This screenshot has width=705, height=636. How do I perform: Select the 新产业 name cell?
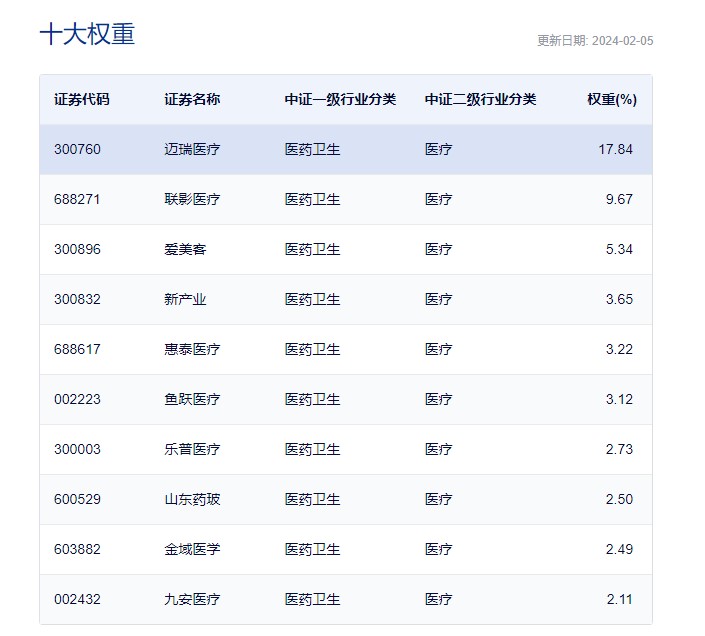click(x=185, y=299)
